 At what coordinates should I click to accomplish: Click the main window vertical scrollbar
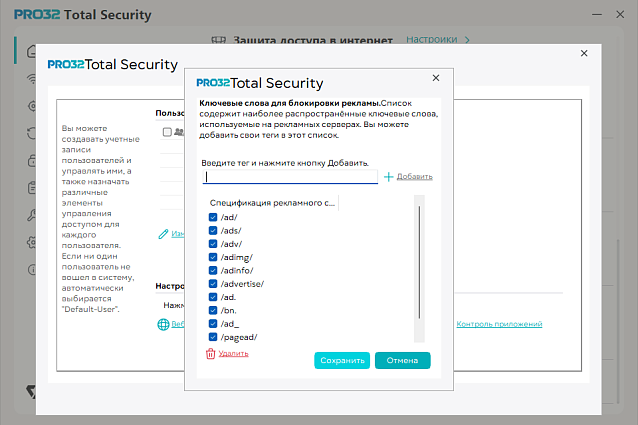click(618, 321)
